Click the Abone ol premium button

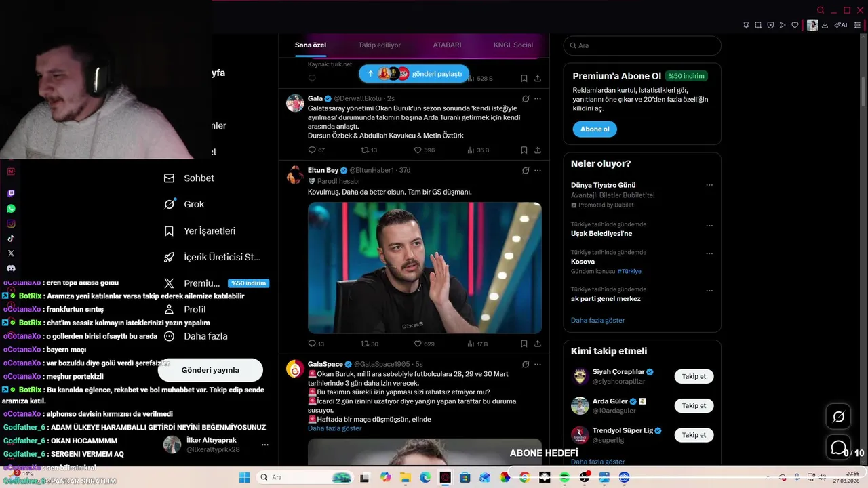(x=595, y=129)
